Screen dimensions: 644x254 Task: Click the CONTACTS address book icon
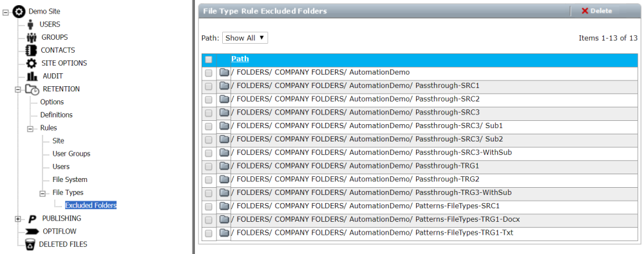point(31,50)
